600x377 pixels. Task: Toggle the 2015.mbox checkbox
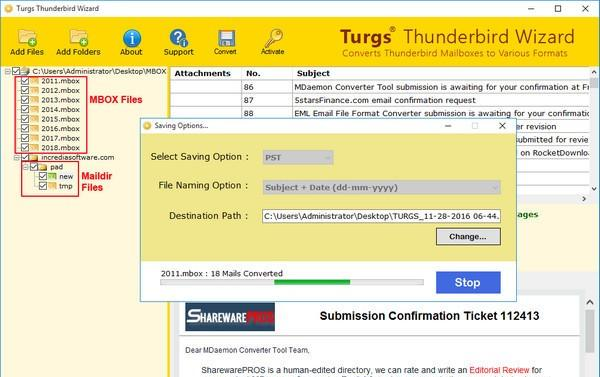click(x=25, y=119)
